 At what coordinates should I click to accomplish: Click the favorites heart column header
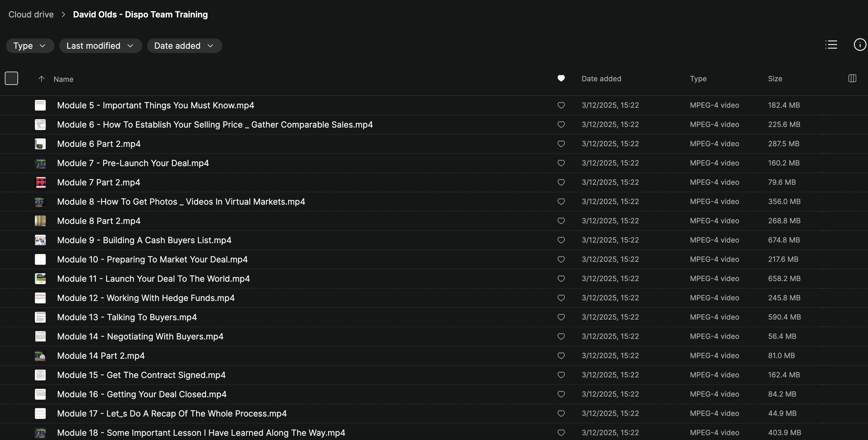561,79
